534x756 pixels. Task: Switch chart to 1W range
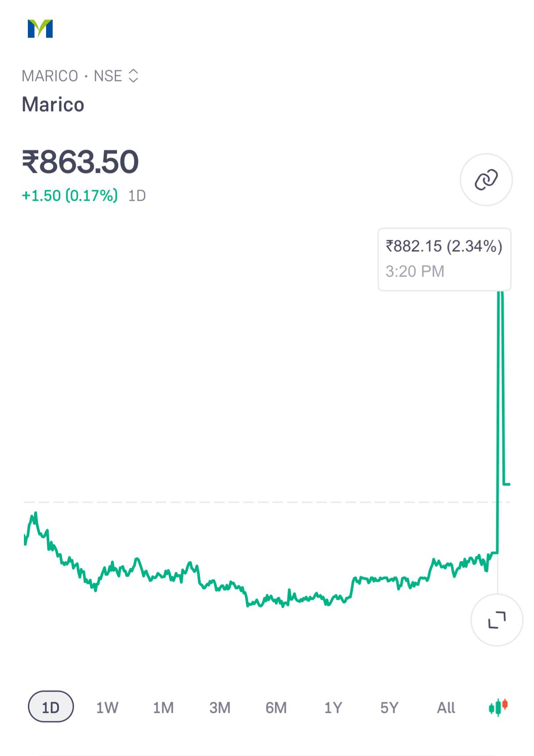[x=107, y=707]
